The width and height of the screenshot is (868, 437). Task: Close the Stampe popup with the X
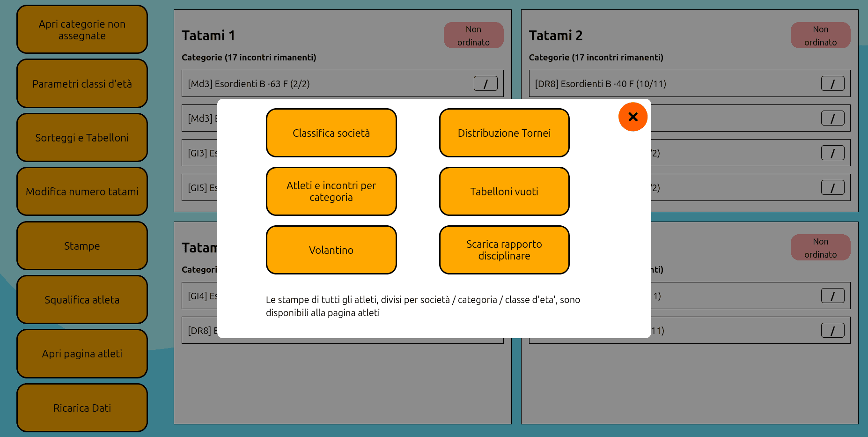[633, 117]
